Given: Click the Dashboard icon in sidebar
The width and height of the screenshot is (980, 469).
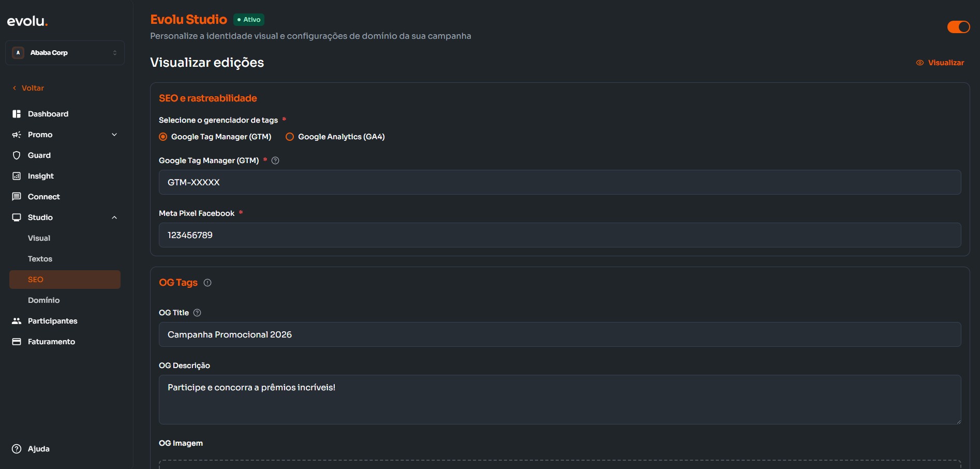Looking at the screenshot, I should click(x=17, y=114).
